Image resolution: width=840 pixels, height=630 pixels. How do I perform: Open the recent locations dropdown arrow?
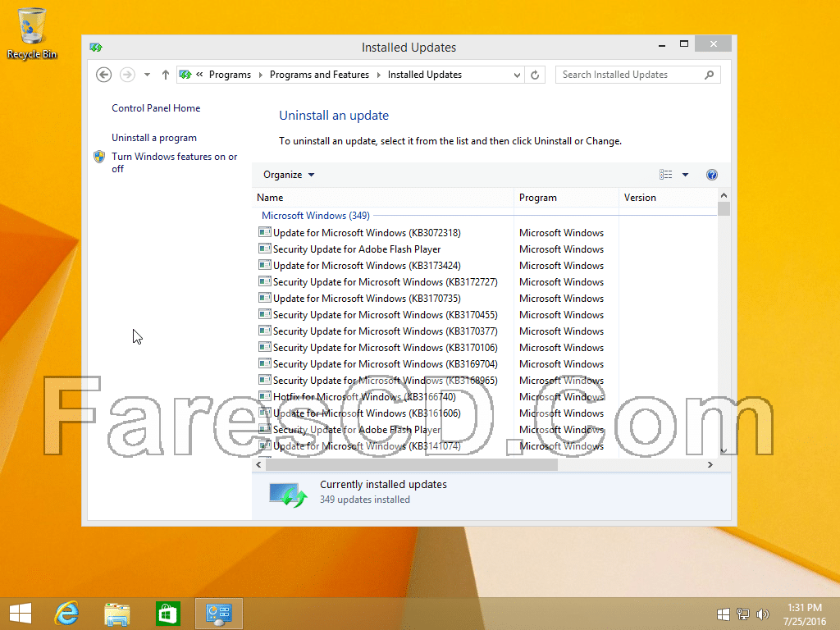point(147,75)
